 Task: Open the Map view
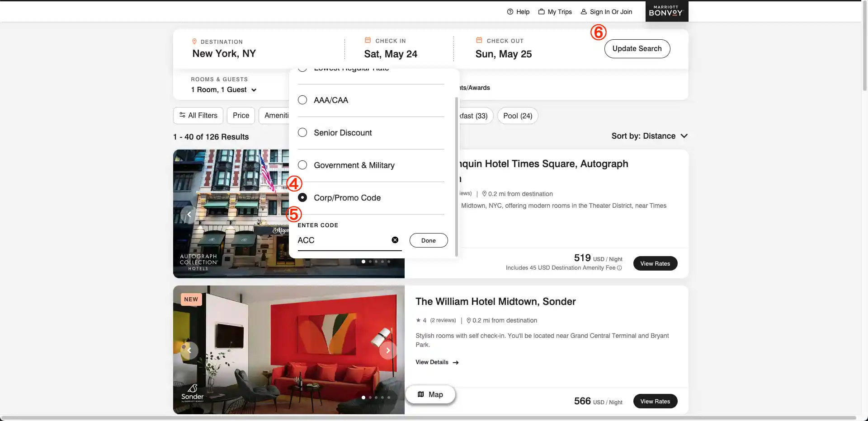(430, 394)
